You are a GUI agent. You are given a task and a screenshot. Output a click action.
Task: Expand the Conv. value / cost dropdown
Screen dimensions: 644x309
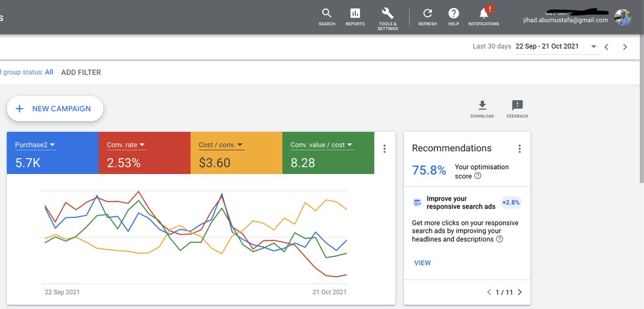(x=321, y=145)
